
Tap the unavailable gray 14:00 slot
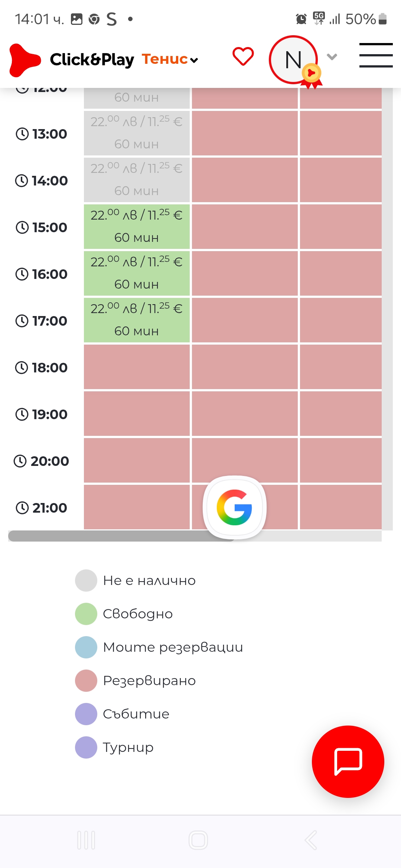tap(137, 180)
